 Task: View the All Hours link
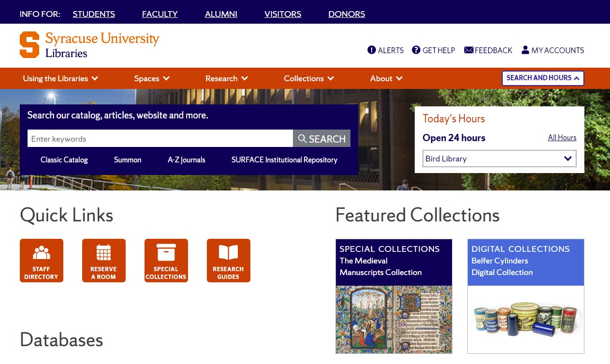click(562, 138)
